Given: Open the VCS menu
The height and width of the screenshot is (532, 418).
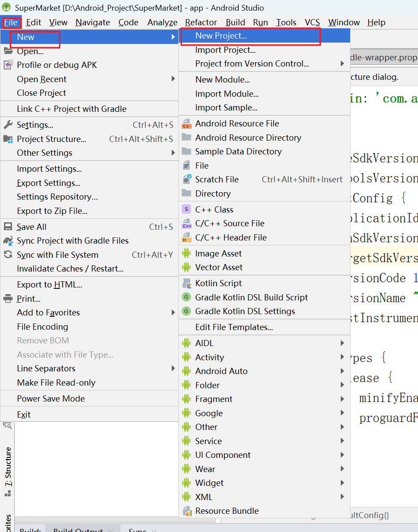Looking at the screenshot, I should coord(312,22).
